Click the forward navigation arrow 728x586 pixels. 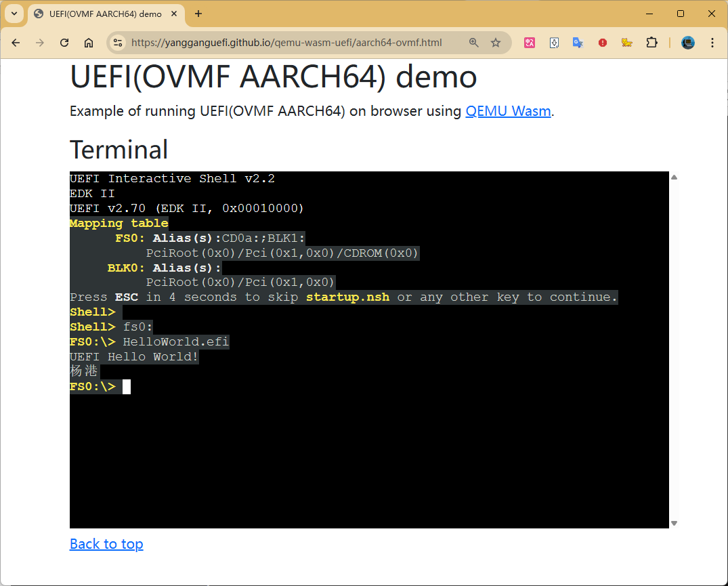pyautogui.click(x=40, y=43)
